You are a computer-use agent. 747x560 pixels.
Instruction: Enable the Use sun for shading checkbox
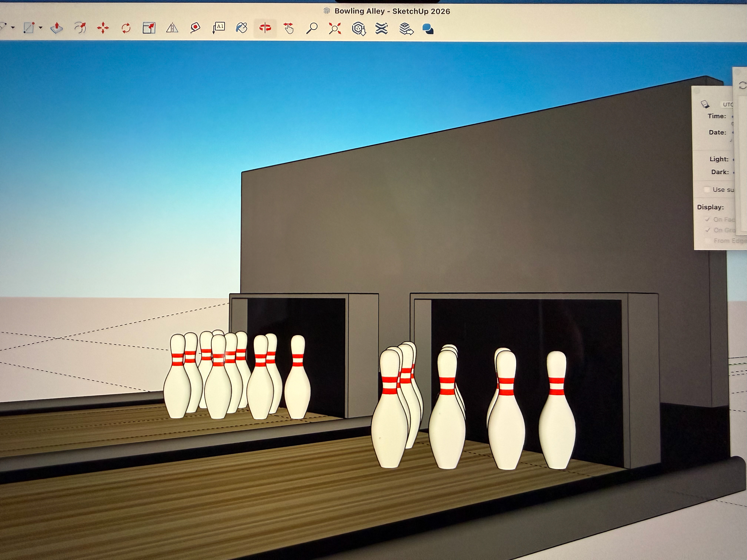point(707,189)
